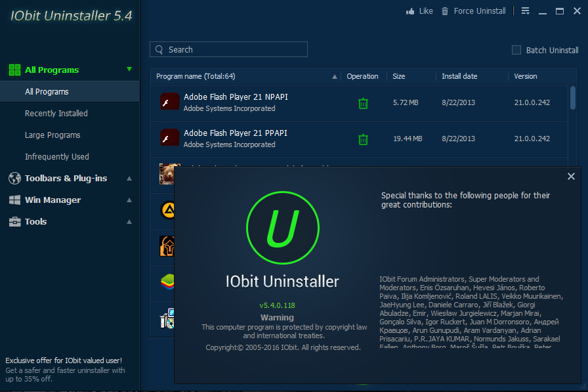
Task: Sort by the Version column header
Action: coord(526,76)
